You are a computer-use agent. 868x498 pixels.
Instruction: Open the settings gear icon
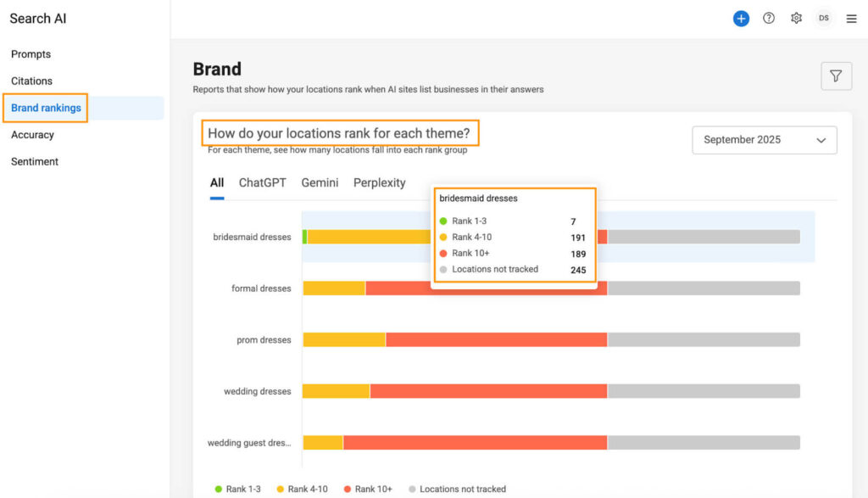pos(796,18)
